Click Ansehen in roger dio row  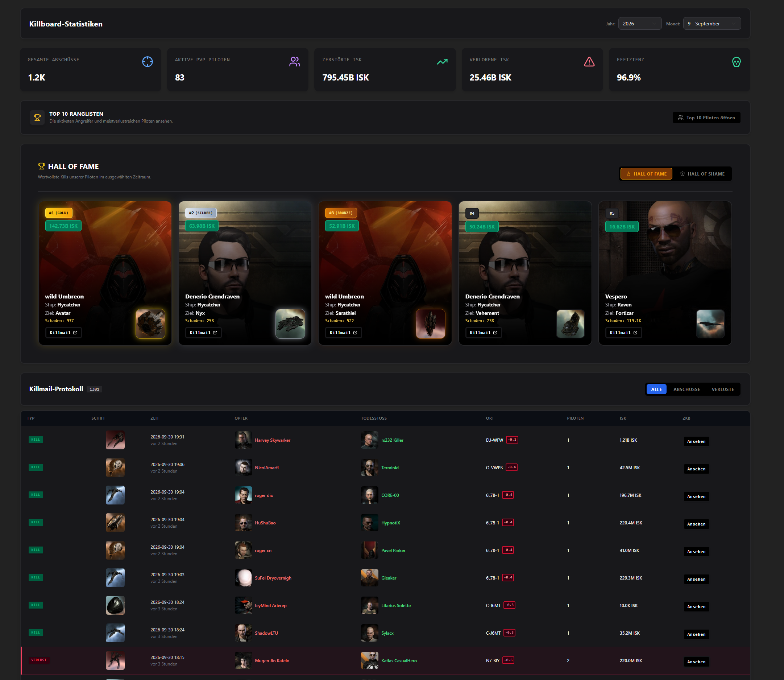(x=696, y=496)
